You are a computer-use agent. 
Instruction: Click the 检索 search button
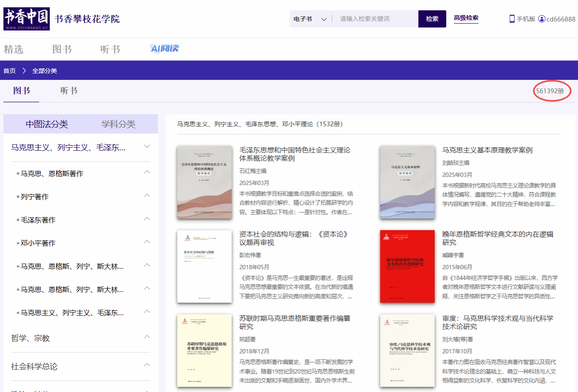click(x=432, y=19)
